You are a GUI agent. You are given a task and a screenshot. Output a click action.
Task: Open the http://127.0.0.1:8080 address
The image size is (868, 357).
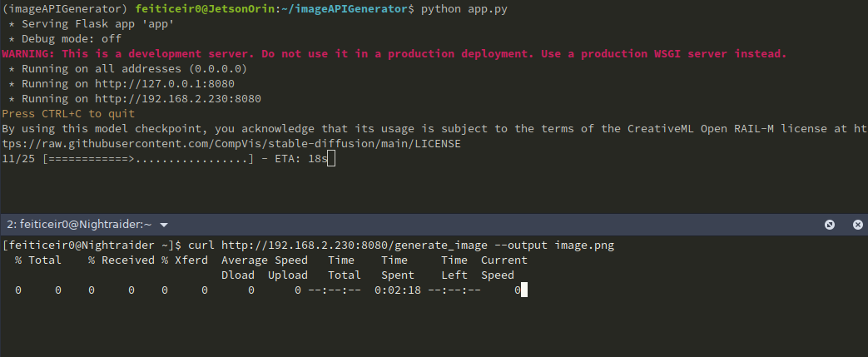coord(165,83)
